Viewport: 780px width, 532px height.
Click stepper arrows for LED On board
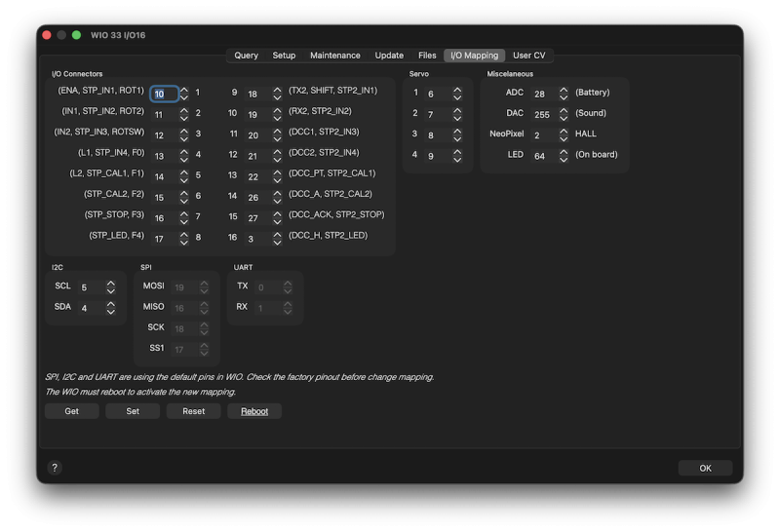tap(564, 155)
